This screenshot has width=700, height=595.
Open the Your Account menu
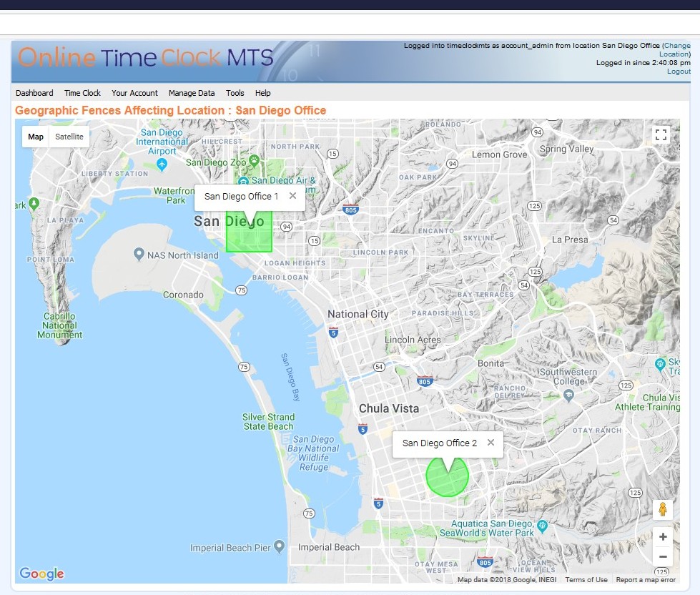click(x=134, y=93)
